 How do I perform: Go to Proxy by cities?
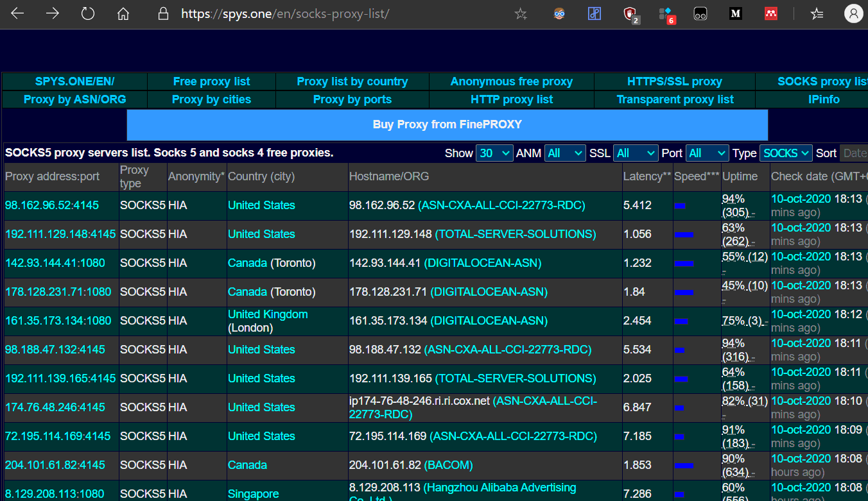click(211, 99)
